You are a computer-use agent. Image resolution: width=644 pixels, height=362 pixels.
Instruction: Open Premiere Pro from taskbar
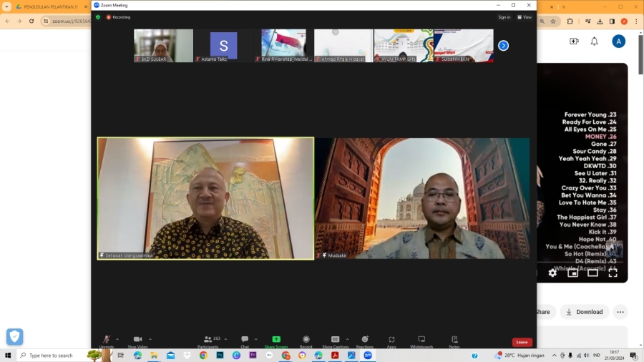253,355
